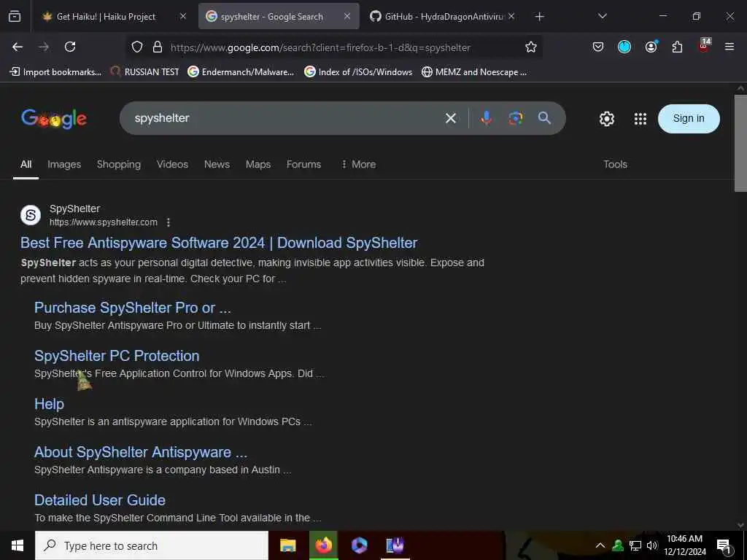Switch to the GitHub HydraDragonAntivirus tab
Screen dimensions: 747x560
point(438,17)
